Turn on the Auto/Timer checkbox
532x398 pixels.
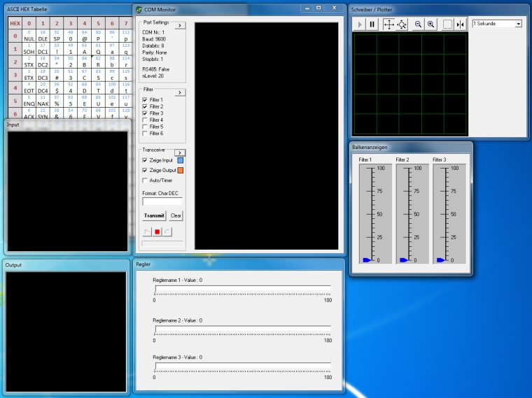[x=145, y=180]
